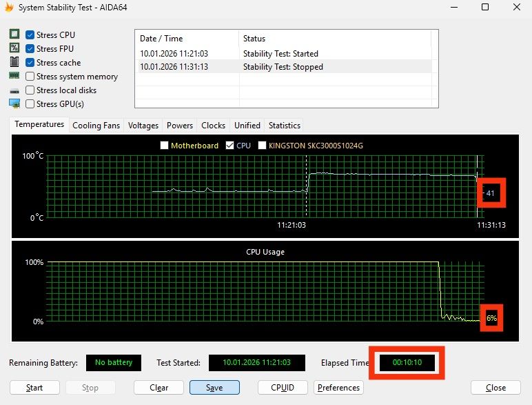Viewport: 532px width, 405px height.
Task: Open the Unified tab
Action: [247, 126]
